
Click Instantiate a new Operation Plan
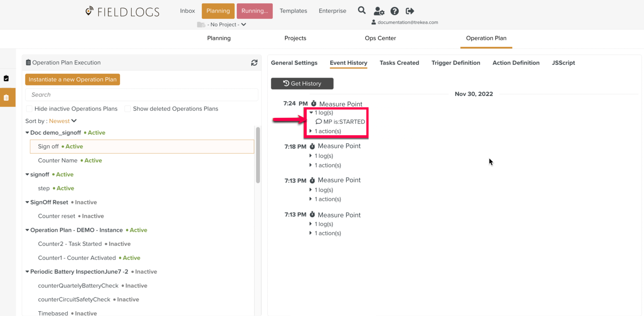point(72,79)
